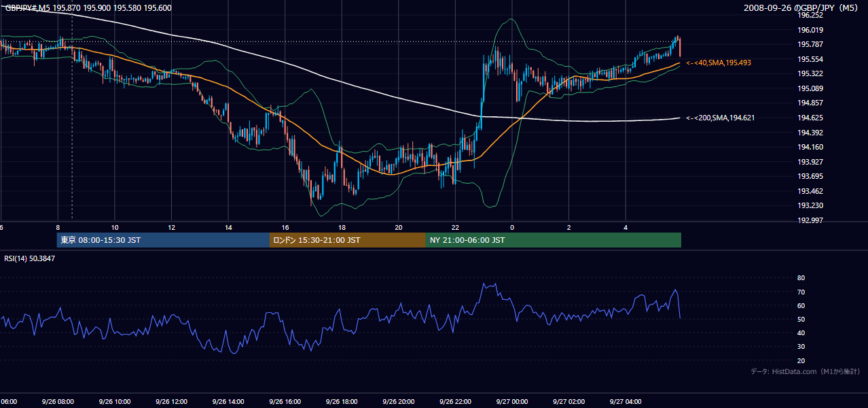Click hour label 16 on upper time axis
This screenshot has width=868, height=408.
(285, 228)
